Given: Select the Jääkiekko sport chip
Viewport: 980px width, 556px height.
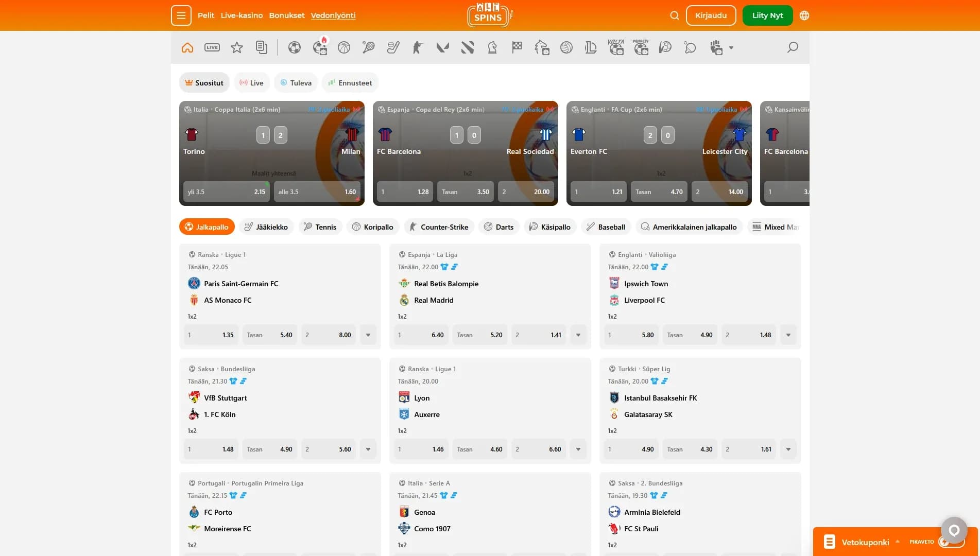Looking at the screenshot, I should (266, 227).
